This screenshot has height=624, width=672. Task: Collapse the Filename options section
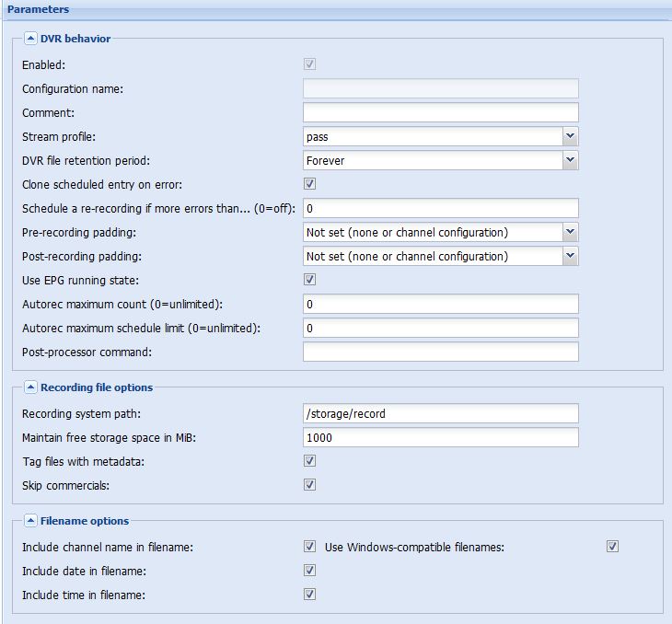(30, 521)
